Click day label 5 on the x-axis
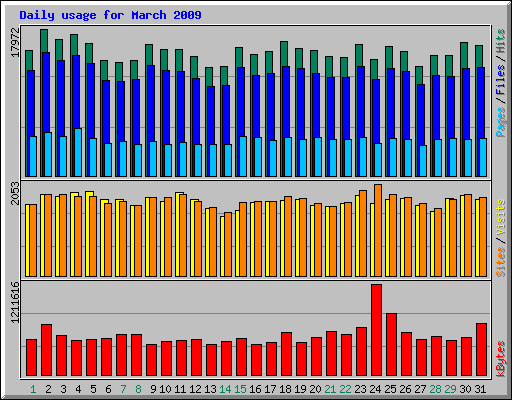This screenshot has width=512, height=400. tap(93, 389)
